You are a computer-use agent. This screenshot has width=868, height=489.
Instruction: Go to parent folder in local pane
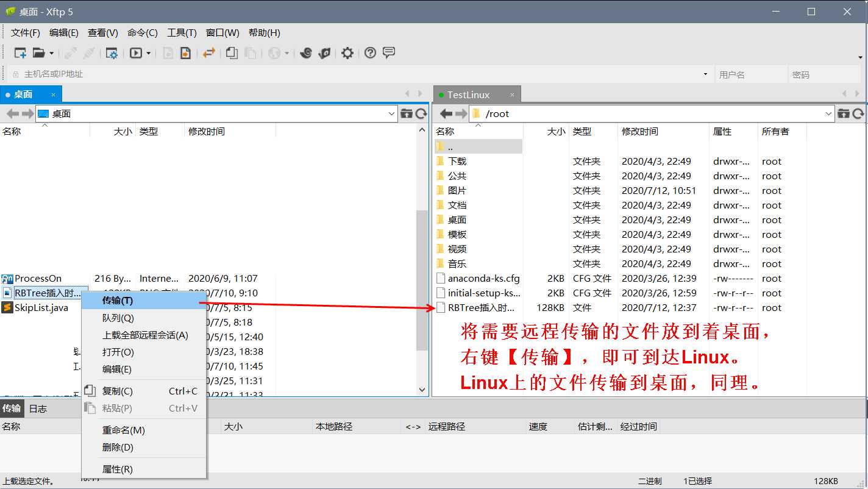[407, 113]
